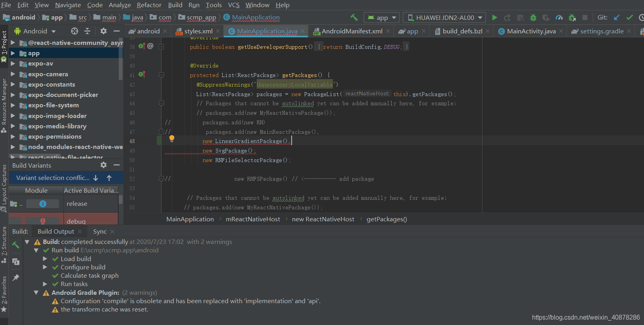The image size is (644, 325).
Task: Close the MainApplication.java tab
Action: (x=303, y=31)
